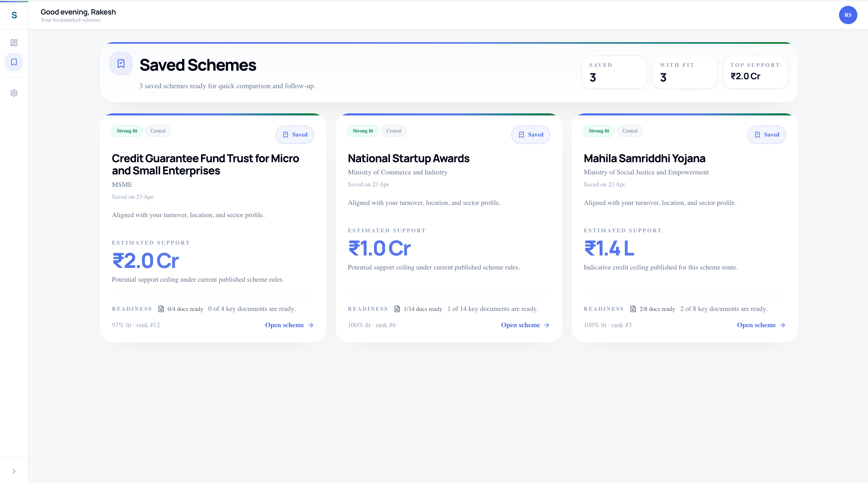Open settings gear icon in sidebar
Image resolution: width=868 pixels, height=483 pixels.
click(14, 93)
